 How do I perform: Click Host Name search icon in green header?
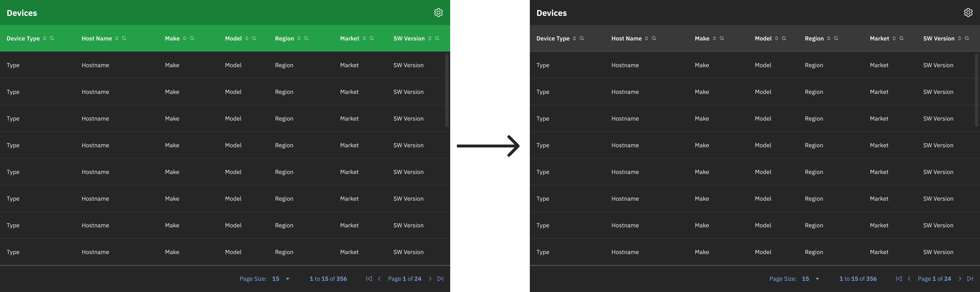click(x=124, y=38)
